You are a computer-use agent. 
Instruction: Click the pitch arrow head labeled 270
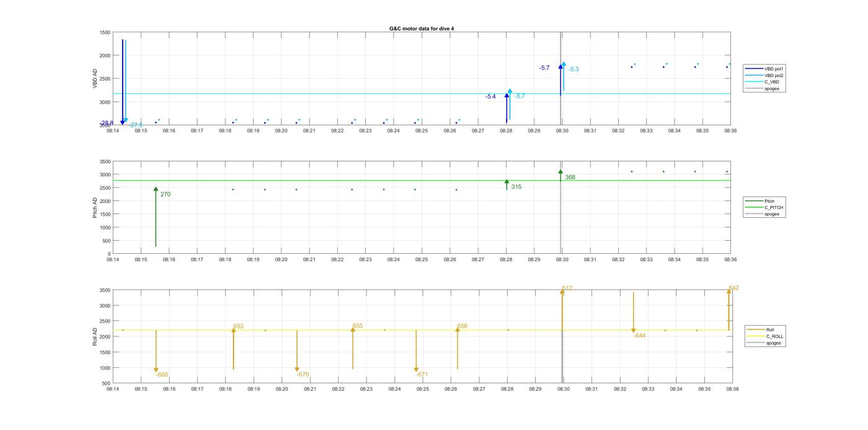156,189
